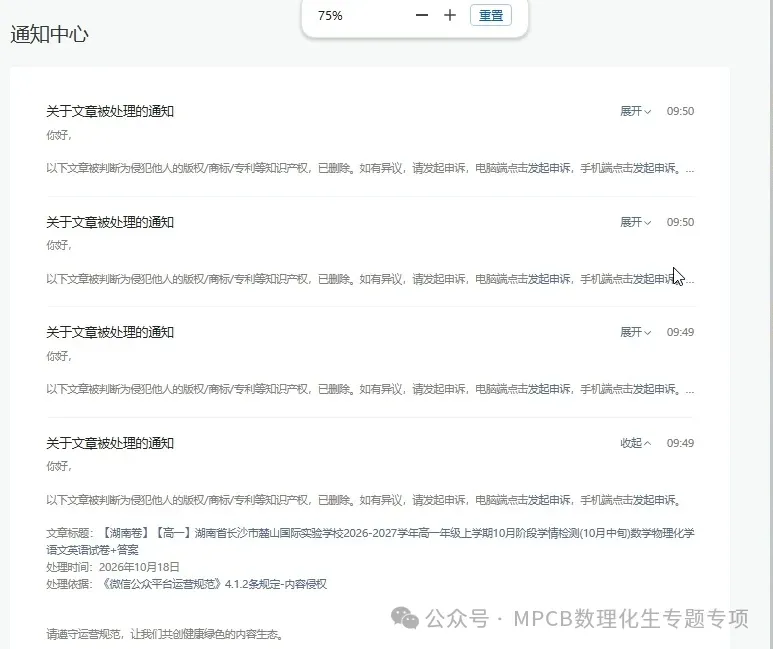The image size is (773, 649).
Task: Expand the first 09:50 notification with 展开
Action: (x=635, y=111)
